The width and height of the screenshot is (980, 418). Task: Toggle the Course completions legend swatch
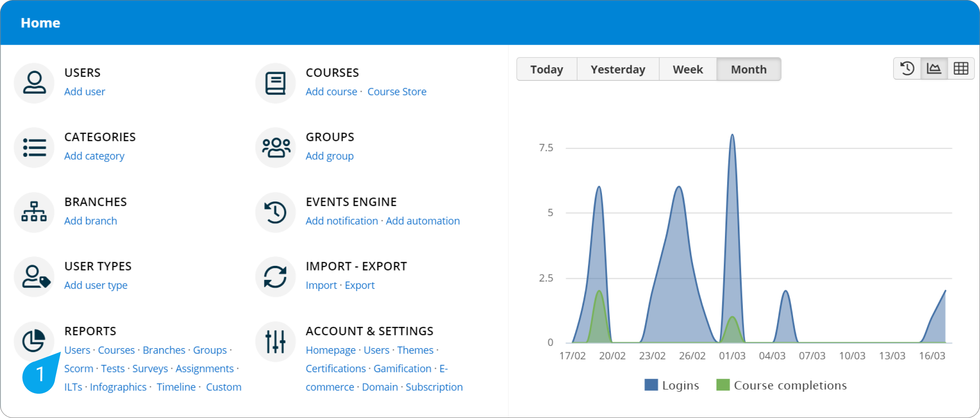723,385
